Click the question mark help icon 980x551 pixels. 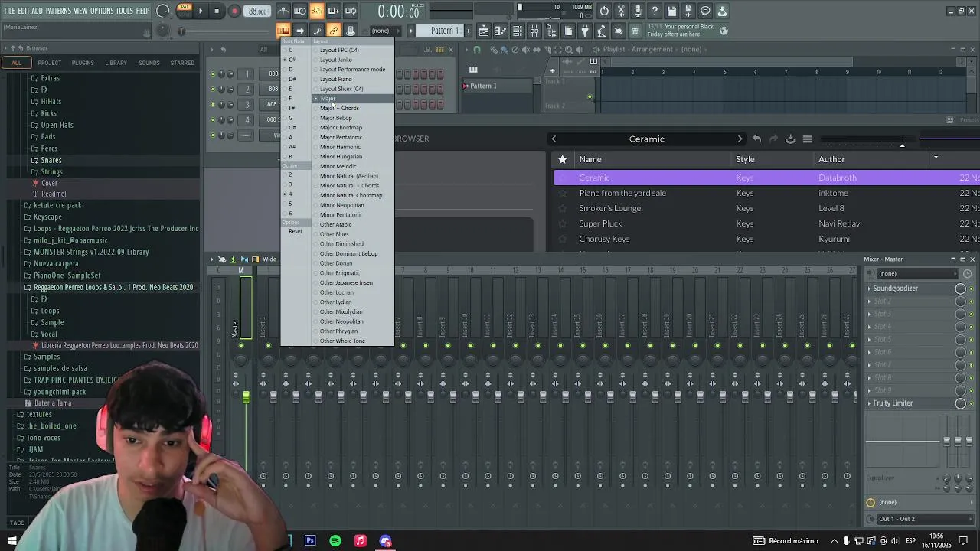point(655,11)
